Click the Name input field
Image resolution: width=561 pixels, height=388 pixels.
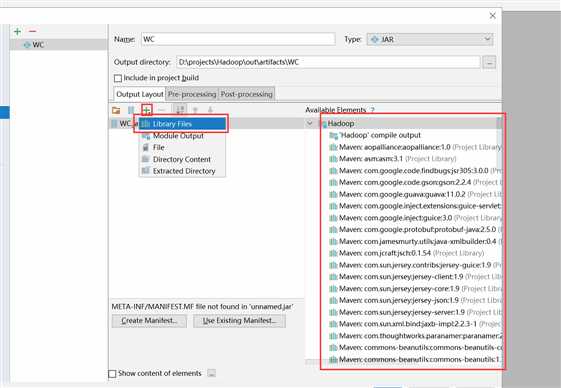[238, 39]
